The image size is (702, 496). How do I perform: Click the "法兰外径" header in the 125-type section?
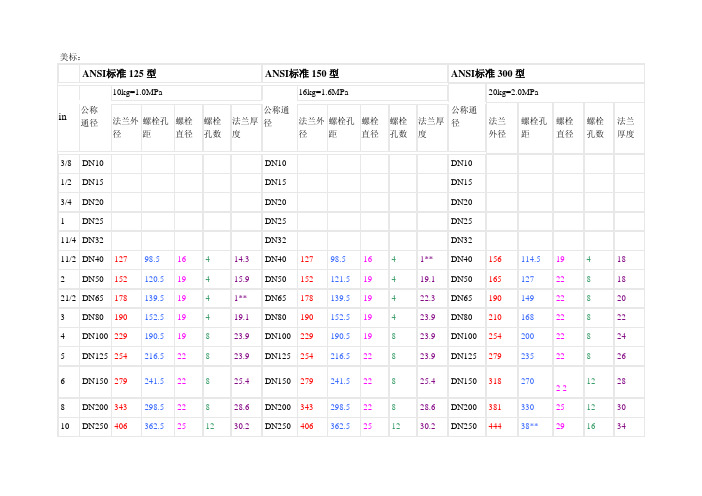(x=125, y=128)
